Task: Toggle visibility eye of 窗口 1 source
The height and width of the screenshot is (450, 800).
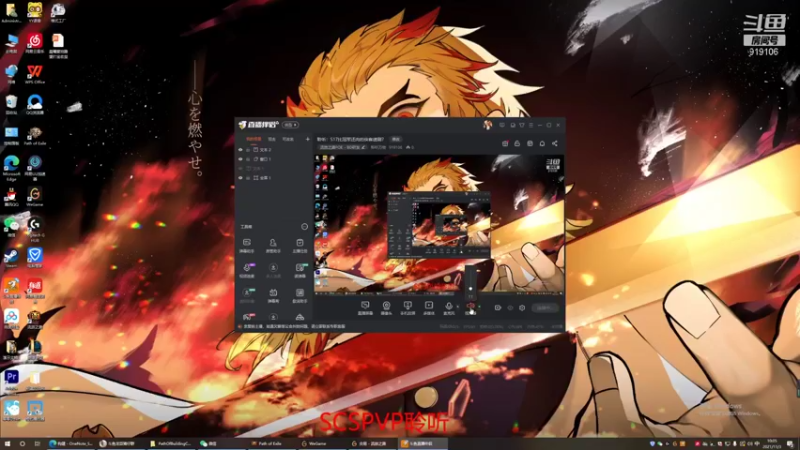Action: point(240,159)
